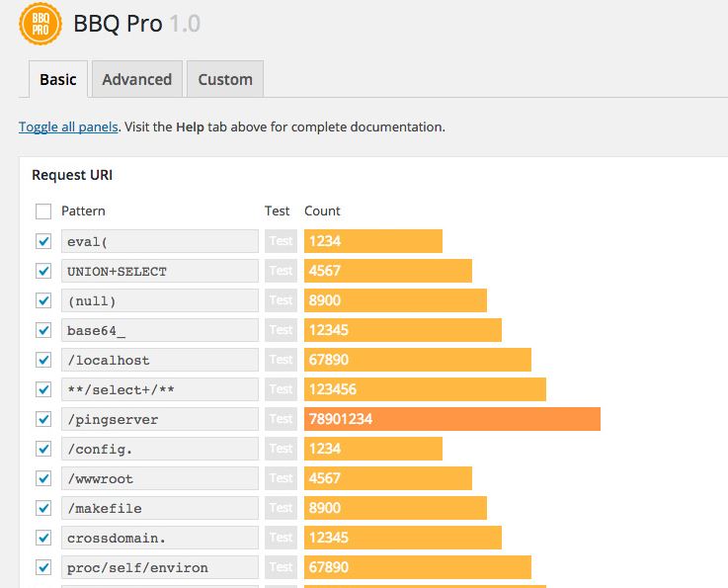Focus the (null) pattern field
The height and width of the screenshot is (588, 728).
[x=160, y=300]
